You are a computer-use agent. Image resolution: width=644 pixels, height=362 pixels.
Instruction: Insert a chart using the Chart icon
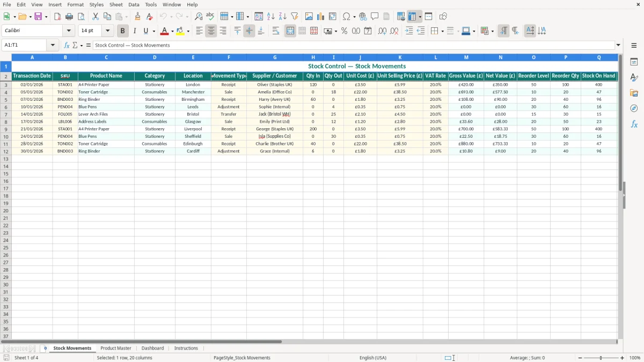click(x=321, y=17)
